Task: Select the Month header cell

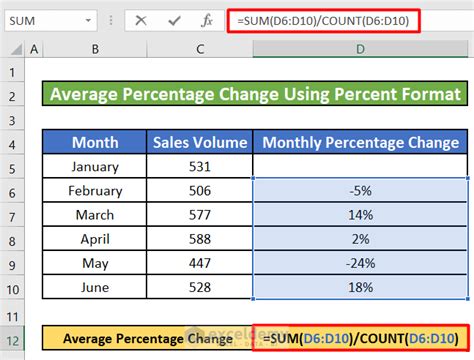Action: point(95,142)
